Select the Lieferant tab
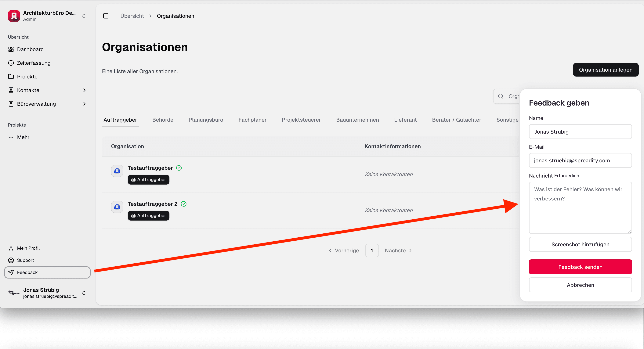The width and height of the screenshot is (644, 349). coord(406,120)
